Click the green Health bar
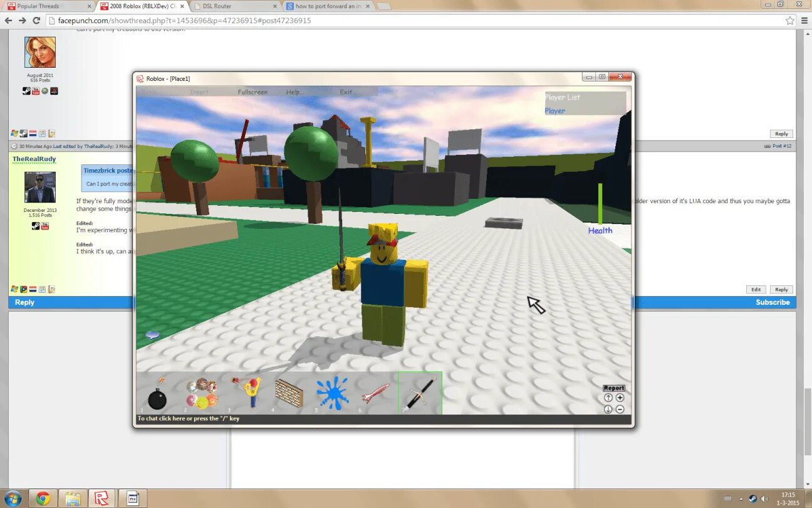The height and width of the screenshot is (508, 812). [x=600, y=204]
